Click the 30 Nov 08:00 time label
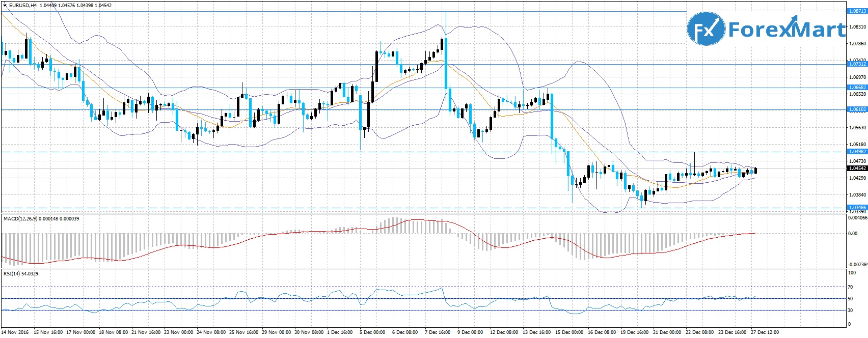This screenshot has width=868, height=338. 309,332
